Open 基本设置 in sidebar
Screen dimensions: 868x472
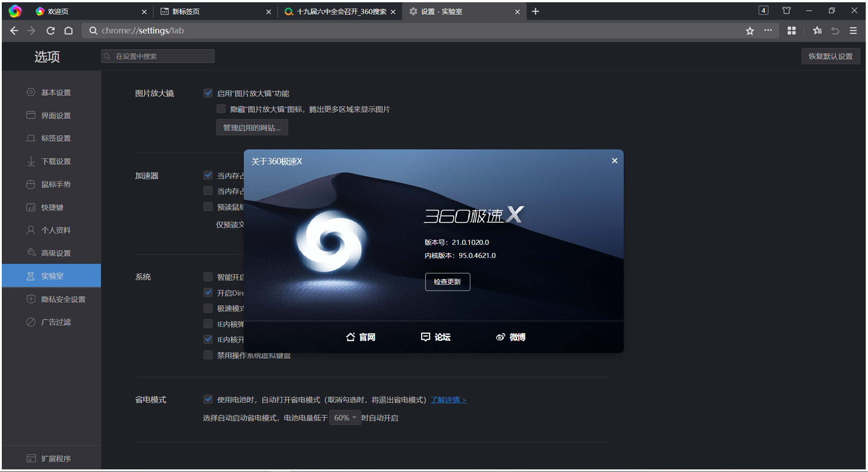[52, 92]
